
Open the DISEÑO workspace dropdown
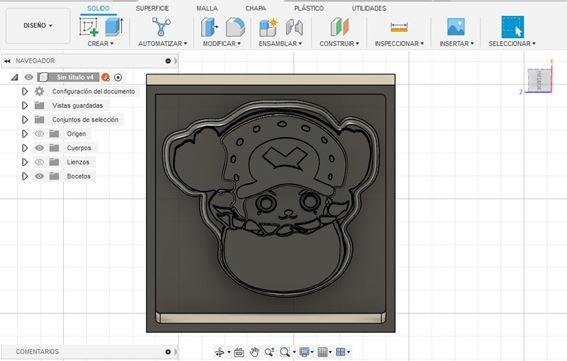tap(38, 26)
